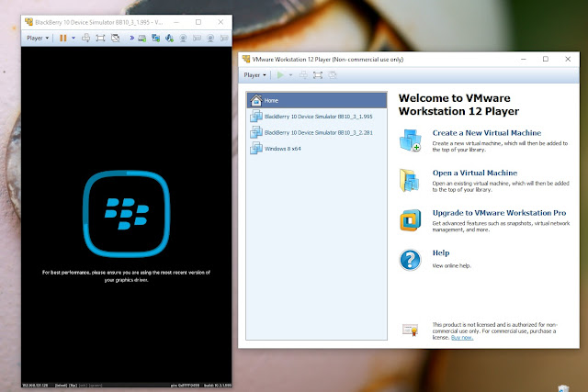Minimize the VMware Workstation 12 Player window
The image size is (588, 392).
(x=524, y=59)
